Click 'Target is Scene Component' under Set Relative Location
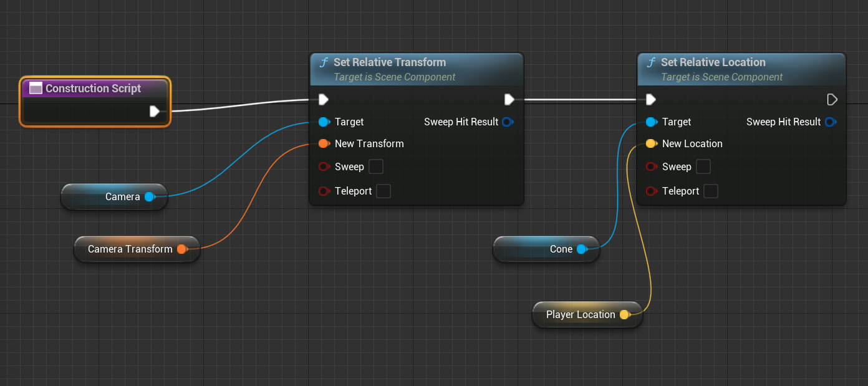This screenshot has height=386, width=868. tap(722, 77)
